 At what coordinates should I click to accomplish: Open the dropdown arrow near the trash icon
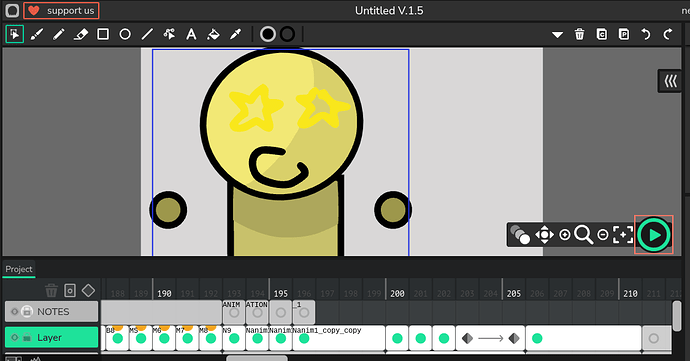558,34
